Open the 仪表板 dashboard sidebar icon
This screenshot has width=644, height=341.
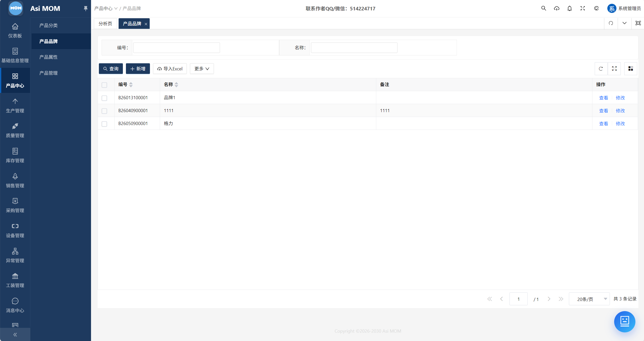pyautogui.click(x=15, y=30)
